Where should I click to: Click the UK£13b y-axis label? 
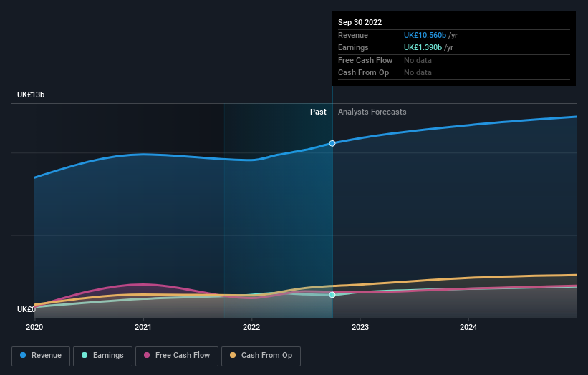[x=31, y=94]
